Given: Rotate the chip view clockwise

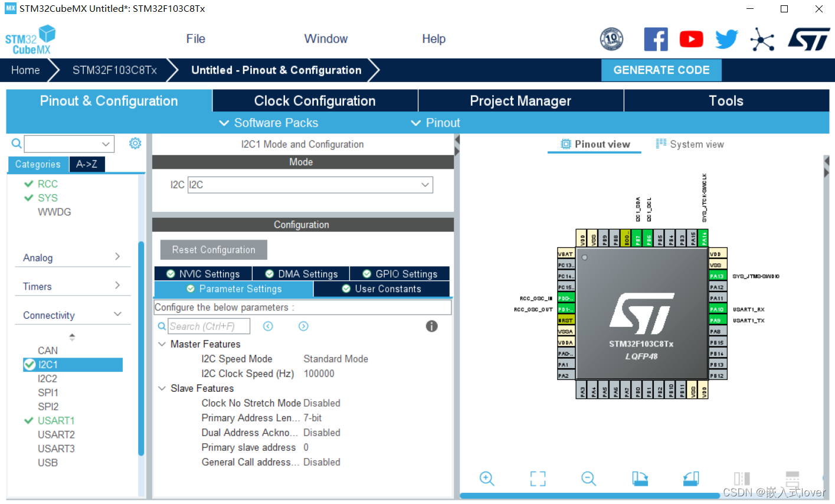Looking at the screenshot, I should [x=640, y=479].
